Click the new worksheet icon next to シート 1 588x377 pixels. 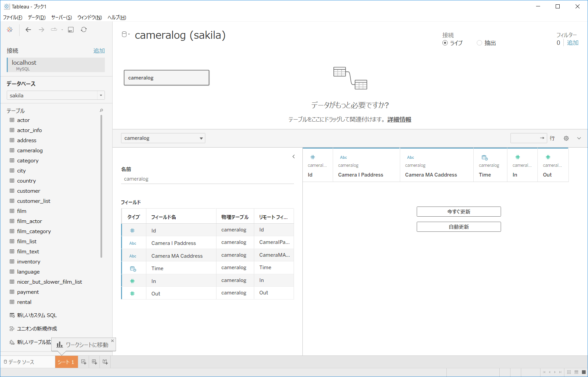[84, 362]
